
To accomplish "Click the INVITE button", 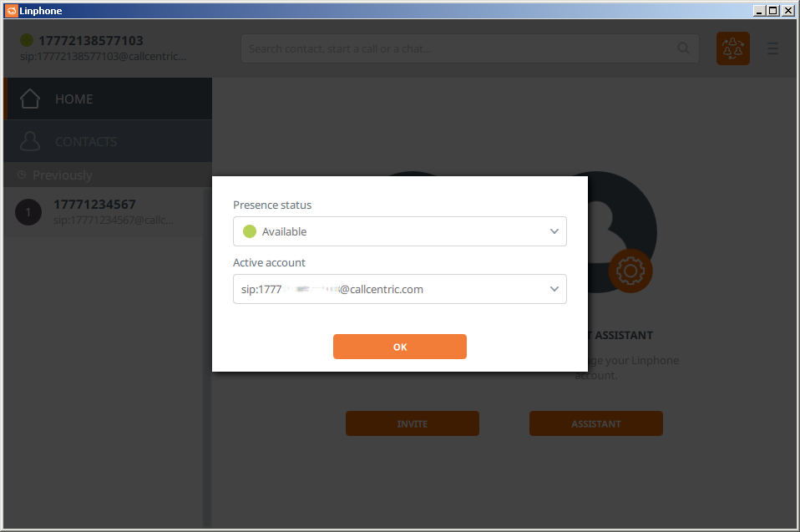I will coord(412,423).
